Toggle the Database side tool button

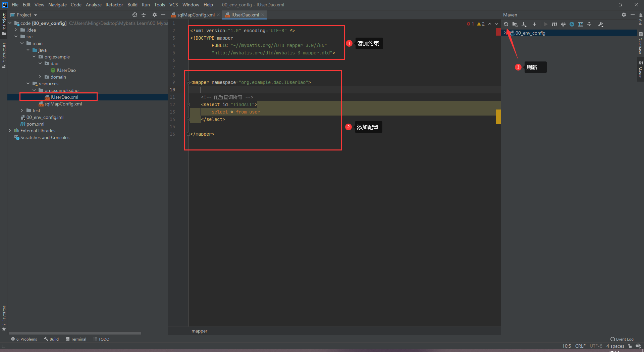click(x=640, y=43)
